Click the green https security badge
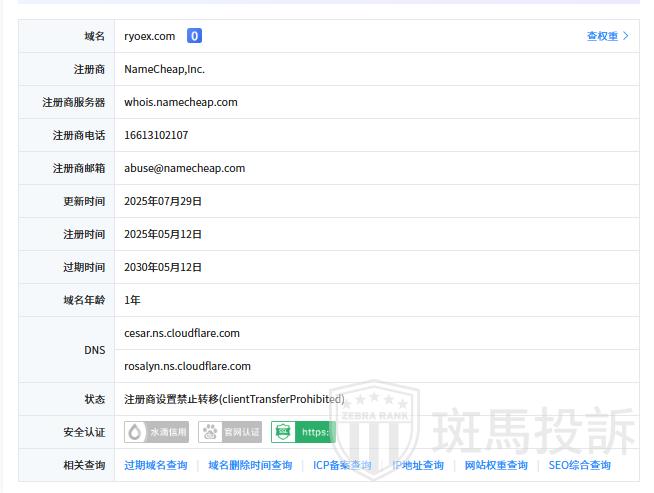The height and width of the screenshot is (493, 654). tap(303, 432)
